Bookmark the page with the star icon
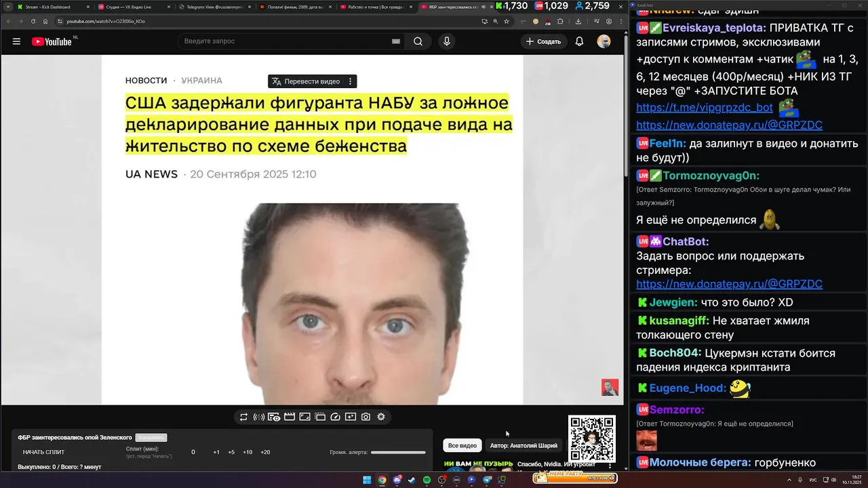This screenshot has height=488, width=868. coord(506,21)
